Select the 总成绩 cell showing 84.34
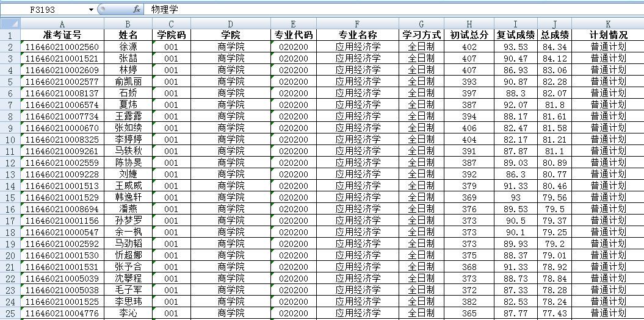Viewport: 644px width, 320px height. click(554, 46)
